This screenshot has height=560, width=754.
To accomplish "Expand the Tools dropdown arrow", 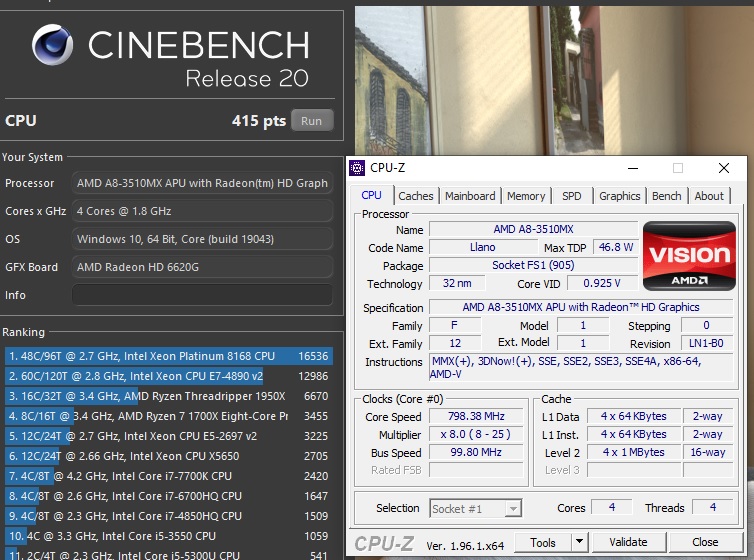I will 579,543.
